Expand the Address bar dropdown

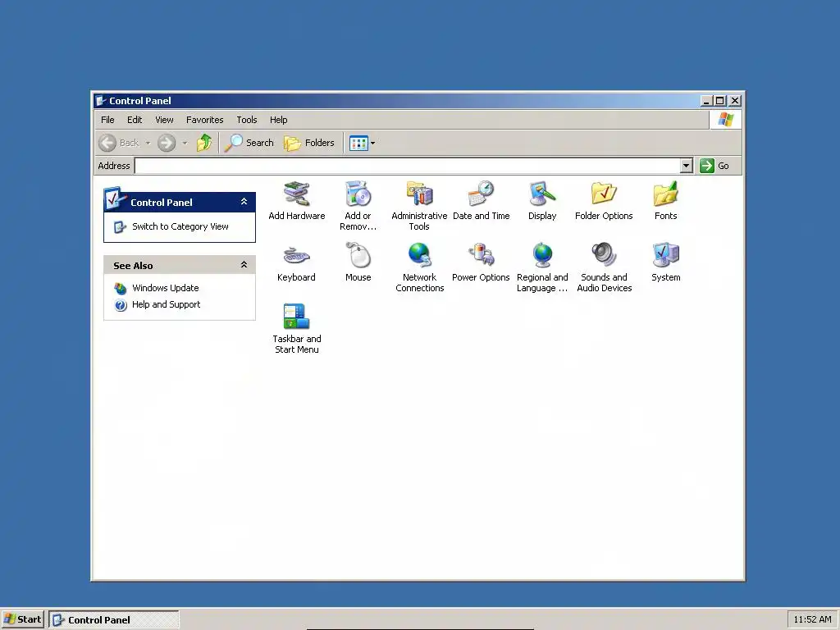(687, 166)
